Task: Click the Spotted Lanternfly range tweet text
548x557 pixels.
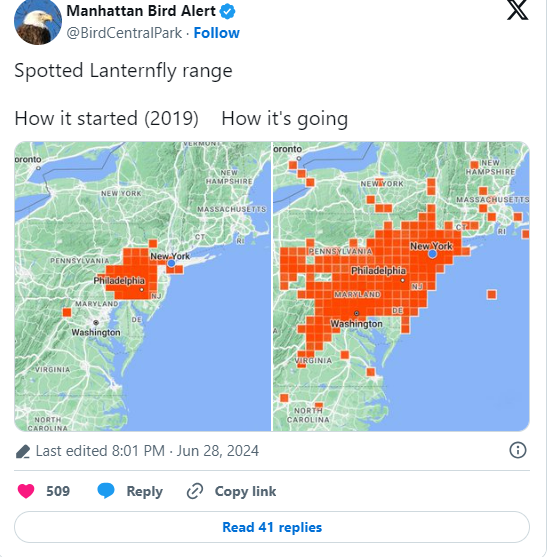Action: pos(123,71)
